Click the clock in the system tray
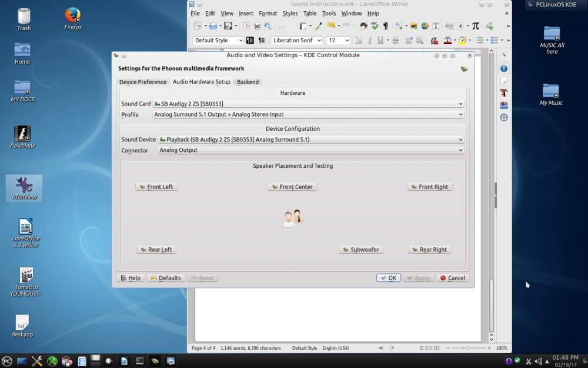588x368 pixels. [566, 361]
